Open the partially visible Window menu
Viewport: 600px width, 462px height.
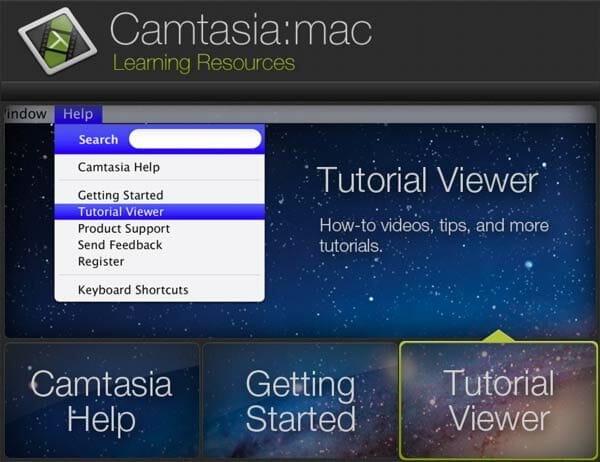point(25,114)
